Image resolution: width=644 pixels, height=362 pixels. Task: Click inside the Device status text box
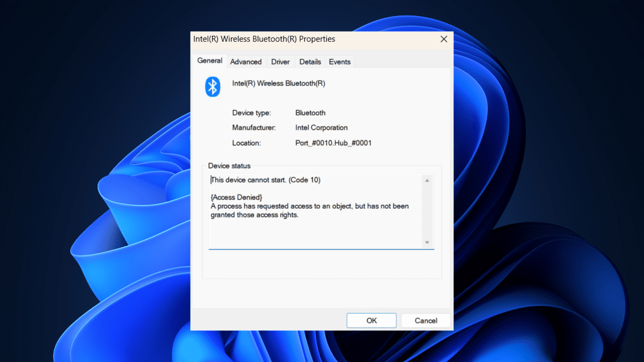click(x=321, y=211)
